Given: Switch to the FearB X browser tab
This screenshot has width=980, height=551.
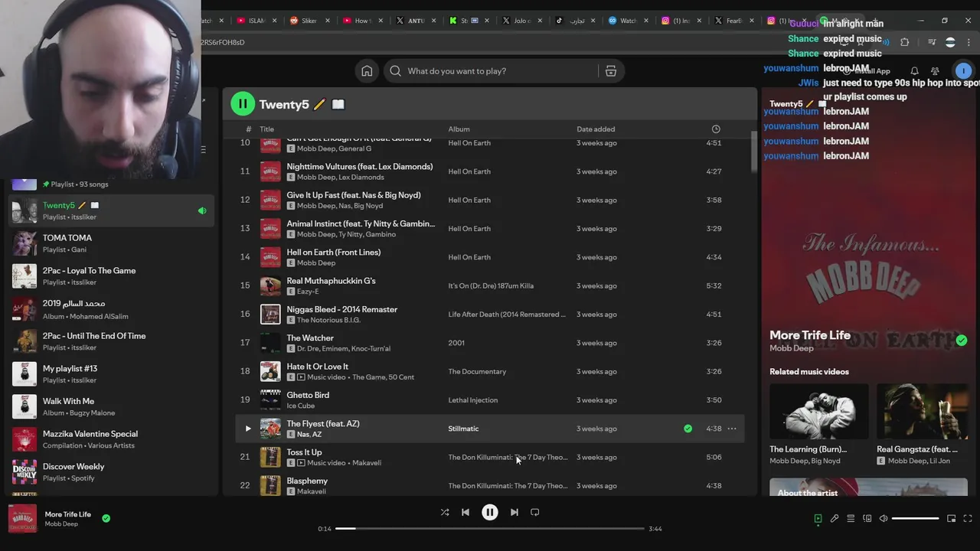Looking at the screenshot, I should point(733,21).
